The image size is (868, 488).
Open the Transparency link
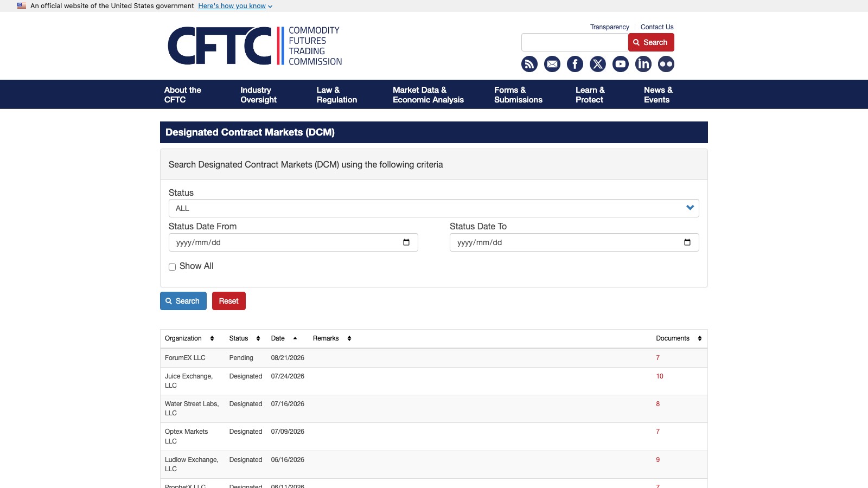(x=610, y=27)
